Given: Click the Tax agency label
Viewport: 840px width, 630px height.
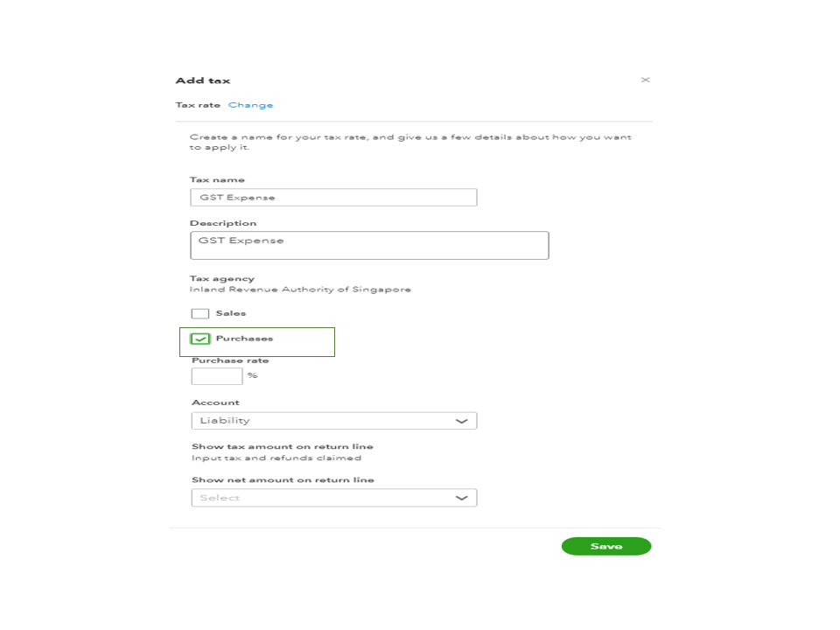Looking at the screenshot, I should pos(222,279).
